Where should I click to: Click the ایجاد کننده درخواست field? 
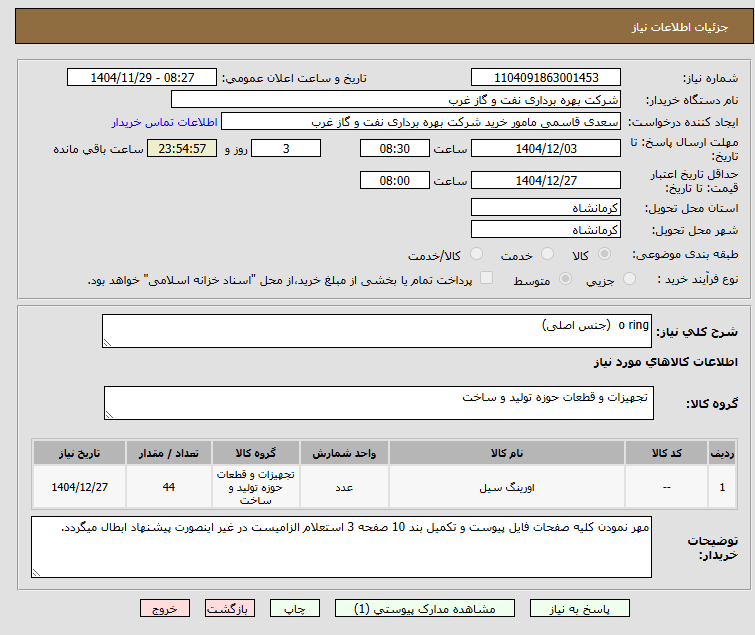pyautogui.click(x=421, y=122)
